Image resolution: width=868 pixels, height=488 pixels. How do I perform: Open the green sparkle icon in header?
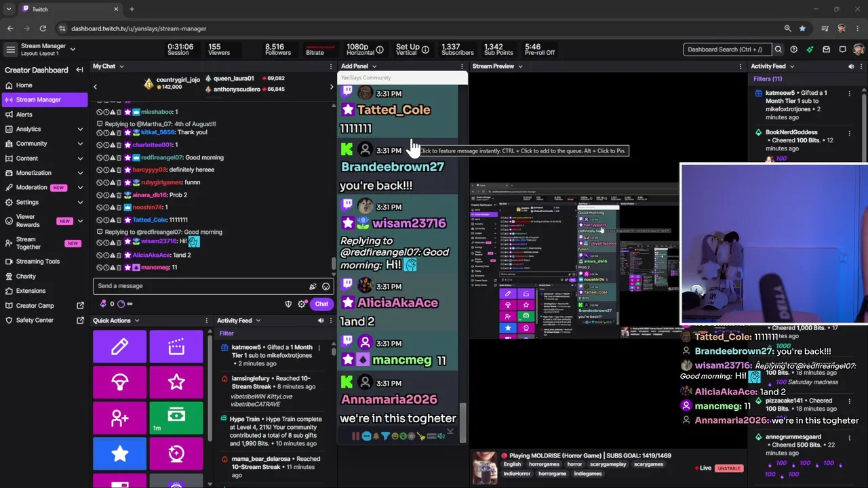click(810, 49)
